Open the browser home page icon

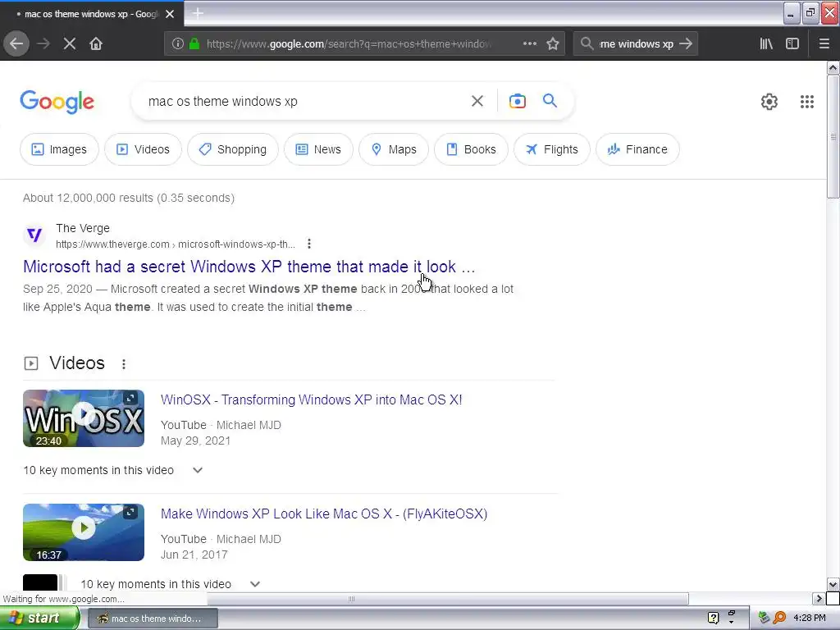click(96, 43)
